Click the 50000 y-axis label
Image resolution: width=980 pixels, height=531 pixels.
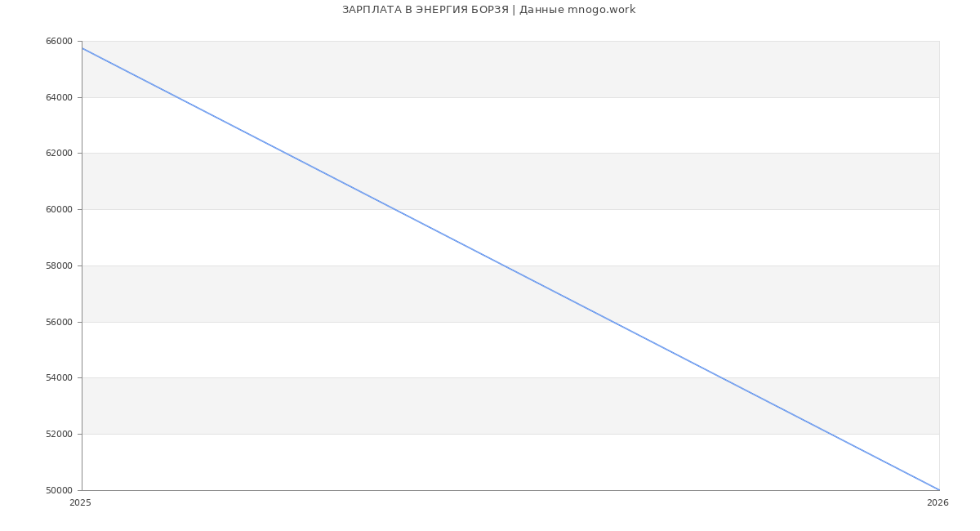tap(60, 491)
